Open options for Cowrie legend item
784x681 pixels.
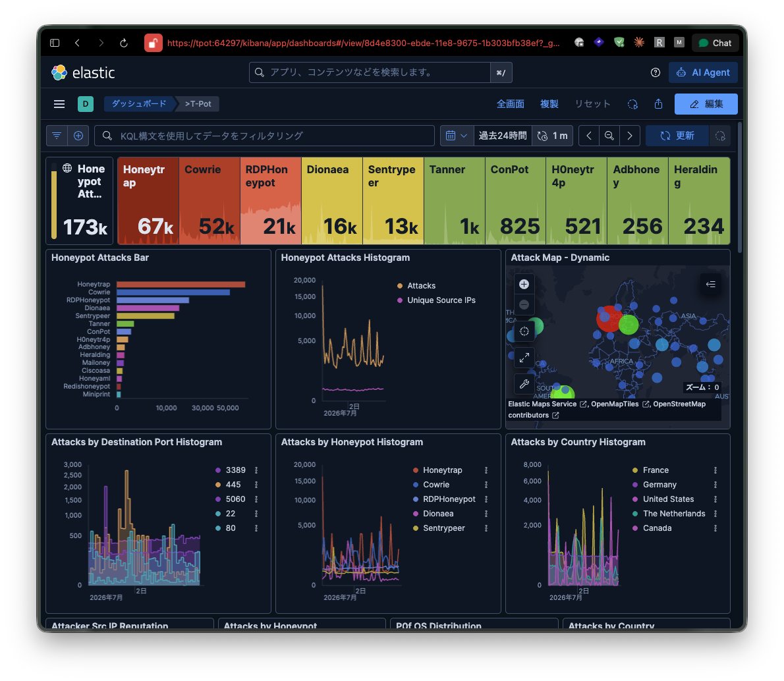coord(486,485)
